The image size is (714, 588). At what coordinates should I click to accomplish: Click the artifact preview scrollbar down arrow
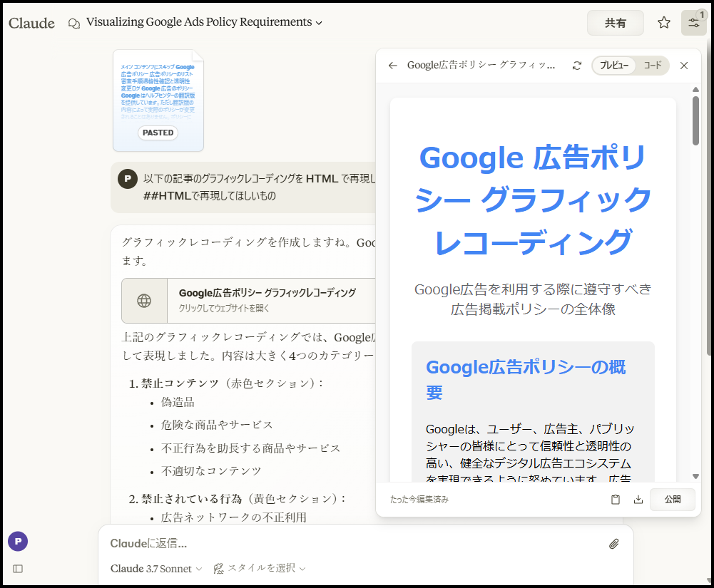coord(695,476)
